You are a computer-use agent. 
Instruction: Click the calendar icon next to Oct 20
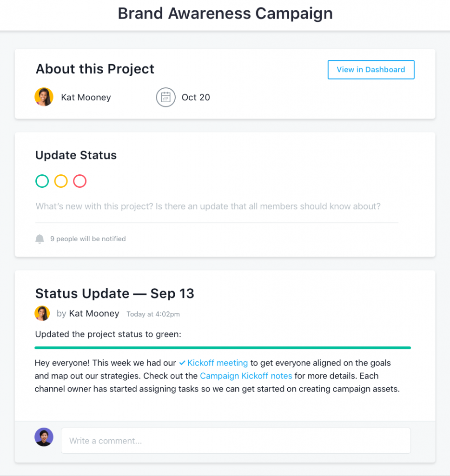point(165,97)
